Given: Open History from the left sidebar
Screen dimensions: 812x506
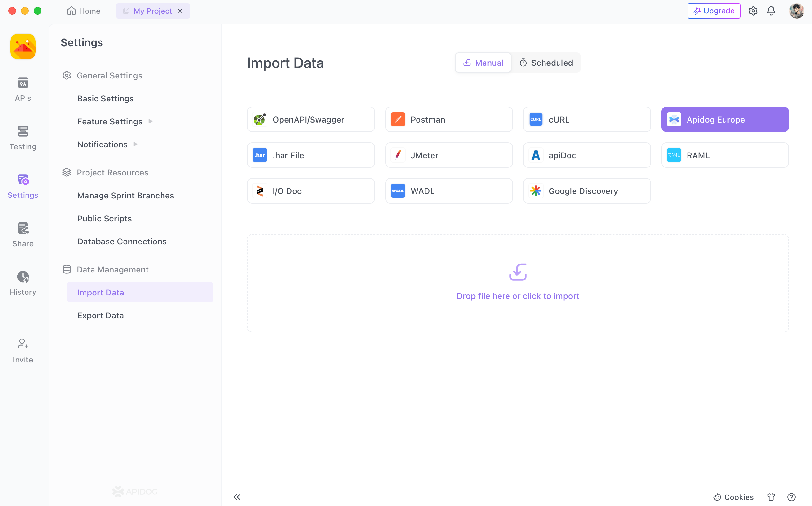Looking at the screenshot, I should click(x=22, y=283).
